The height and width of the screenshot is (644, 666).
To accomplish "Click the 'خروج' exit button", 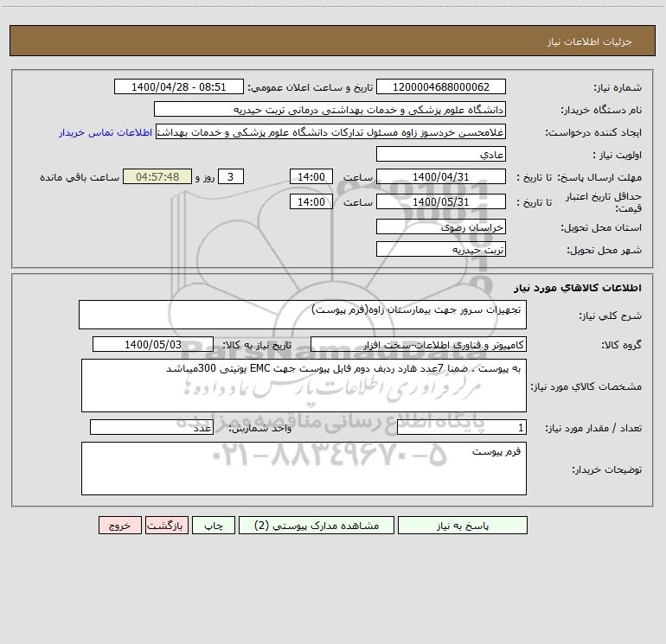I will (x=119, y=526).
